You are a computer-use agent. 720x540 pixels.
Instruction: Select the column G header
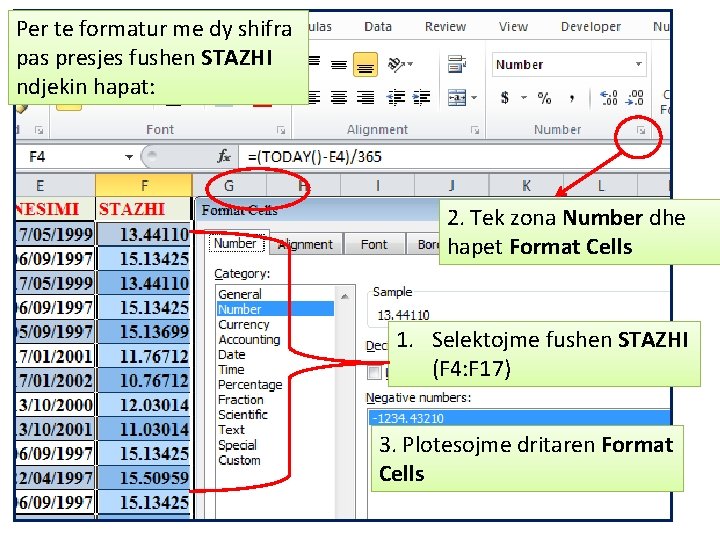pos(229,186)
